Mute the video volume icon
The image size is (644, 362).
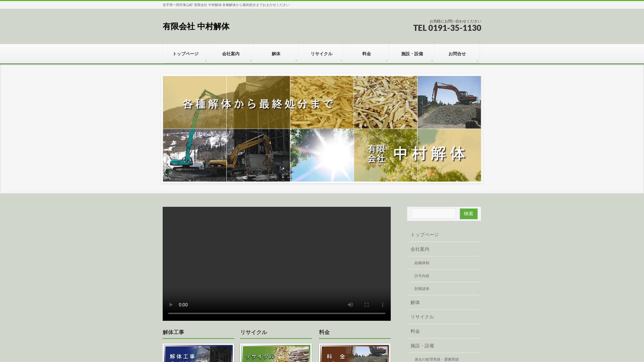[x=350, y=305]
